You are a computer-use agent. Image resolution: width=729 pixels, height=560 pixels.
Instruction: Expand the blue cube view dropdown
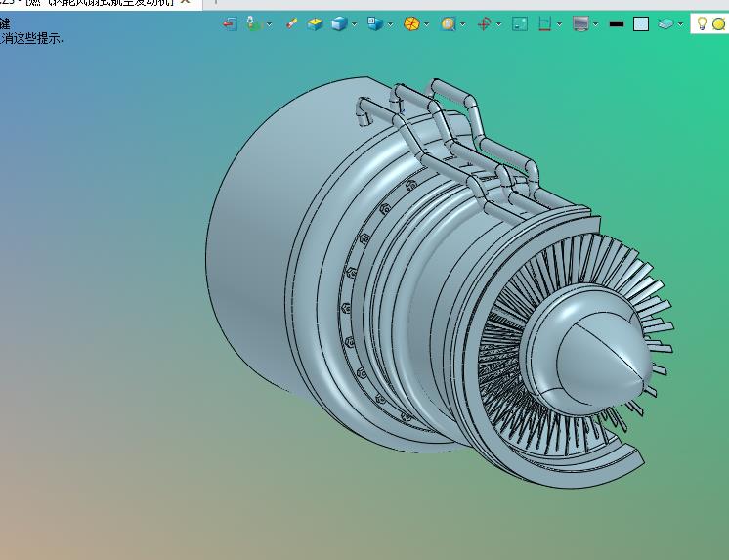[355, 24]
